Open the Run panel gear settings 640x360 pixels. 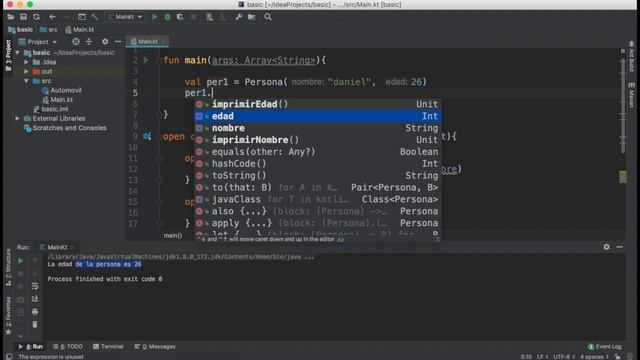[607, 247]
